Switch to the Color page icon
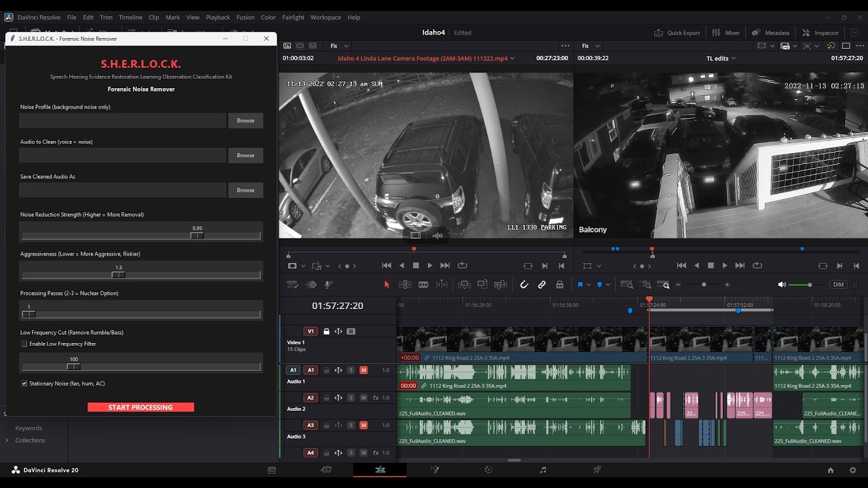 pyautogui.click(x=488, y=470)
